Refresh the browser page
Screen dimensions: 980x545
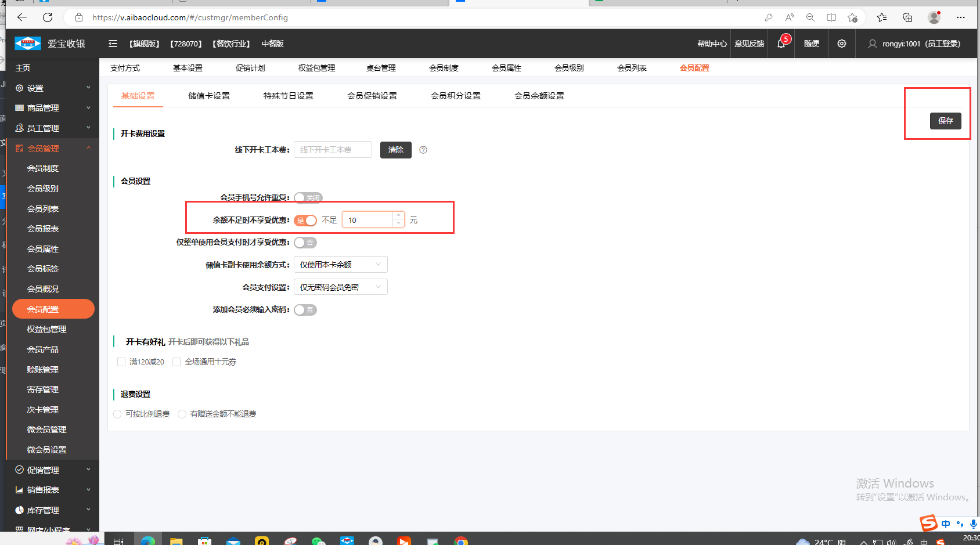tap(48, 17)
